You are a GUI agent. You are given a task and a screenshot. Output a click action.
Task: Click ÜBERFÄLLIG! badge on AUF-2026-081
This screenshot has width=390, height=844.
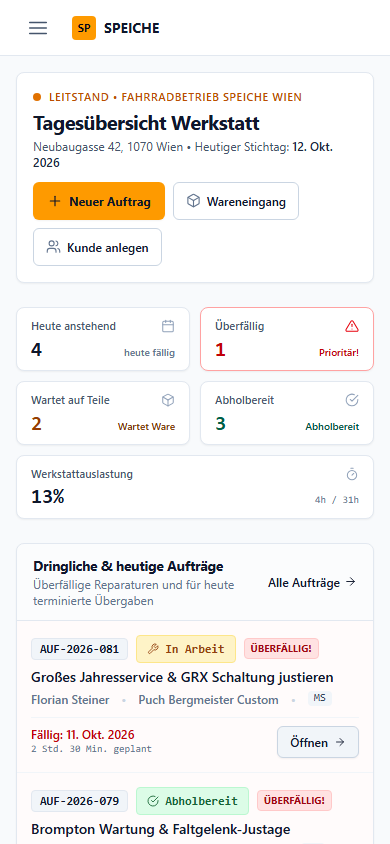pyautogui.click(x=281, y=649)
